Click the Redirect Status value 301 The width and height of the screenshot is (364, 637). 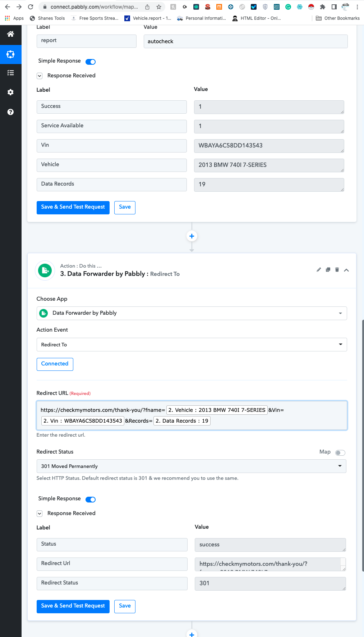pos(270,584)
